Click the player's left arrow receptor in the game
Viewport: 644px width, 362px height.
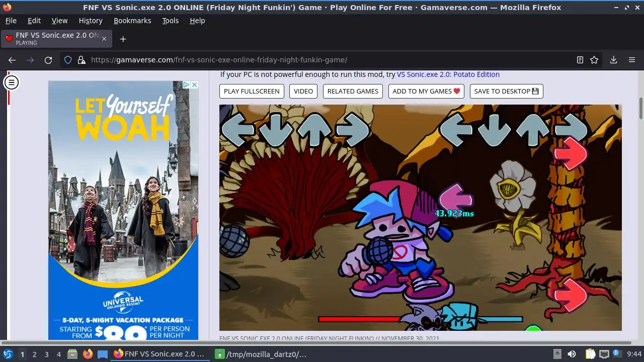click(456, 130)
